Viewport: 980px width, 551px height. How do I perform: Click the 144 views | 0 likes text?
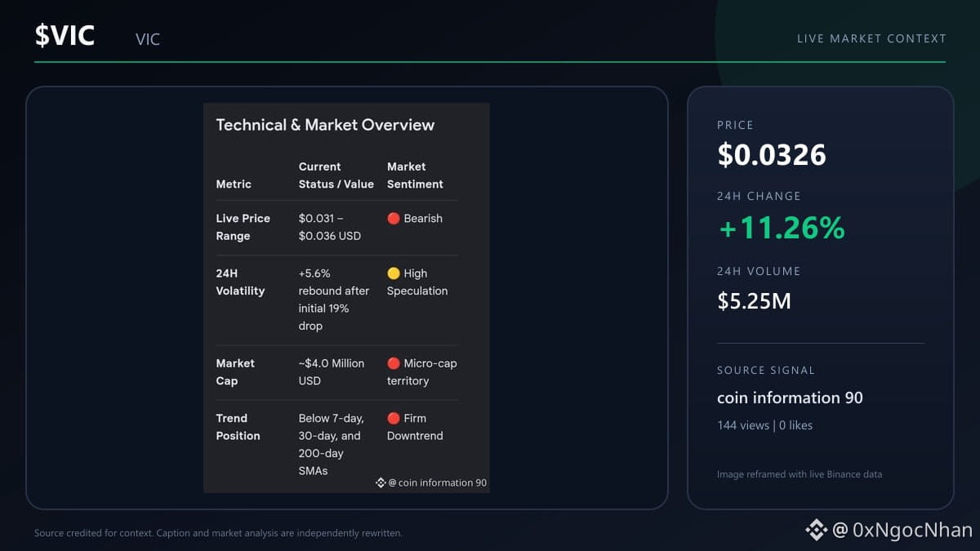(x=764, y=425)
